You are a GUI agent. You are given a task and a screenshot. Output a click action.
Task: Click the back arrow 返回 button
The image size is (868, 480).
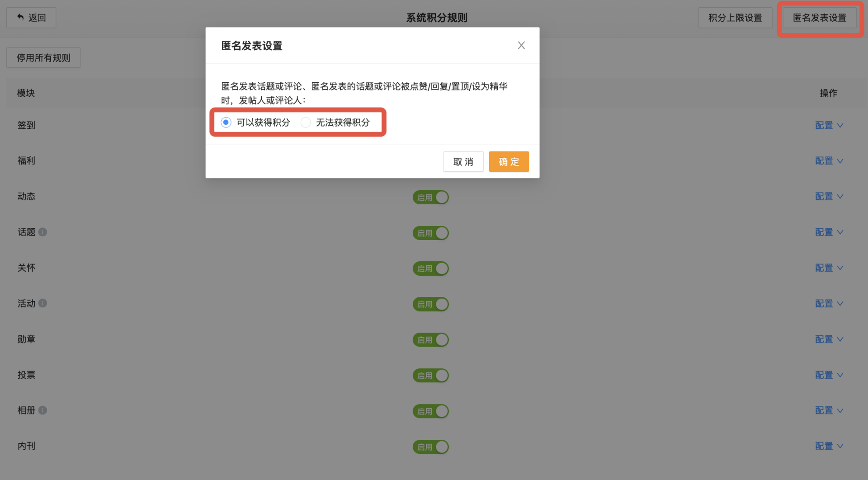[x=31, y=18]
